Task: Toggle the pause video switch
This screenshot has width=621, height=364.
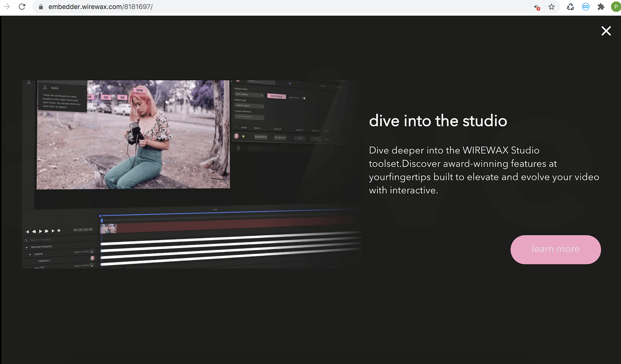Action: click(304, 98)
